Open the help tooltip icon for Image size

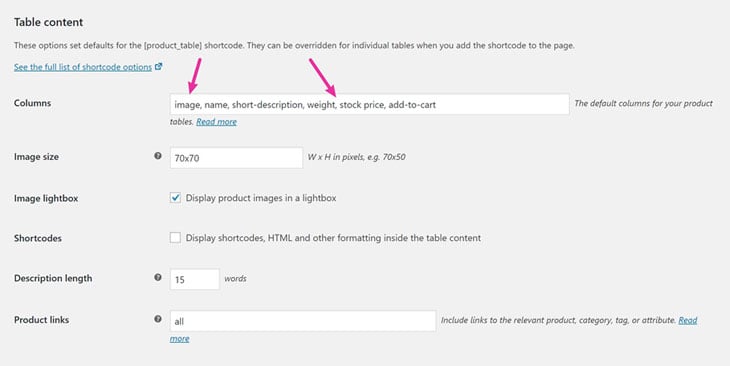(158, 156)
